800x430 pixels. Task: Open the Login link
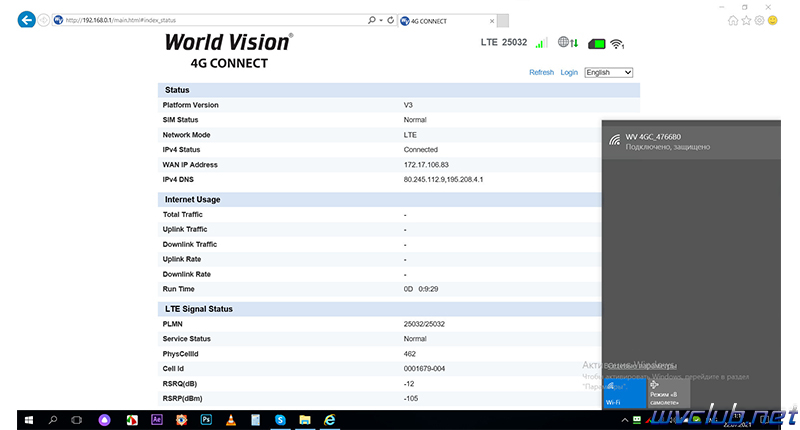point(569,72)
